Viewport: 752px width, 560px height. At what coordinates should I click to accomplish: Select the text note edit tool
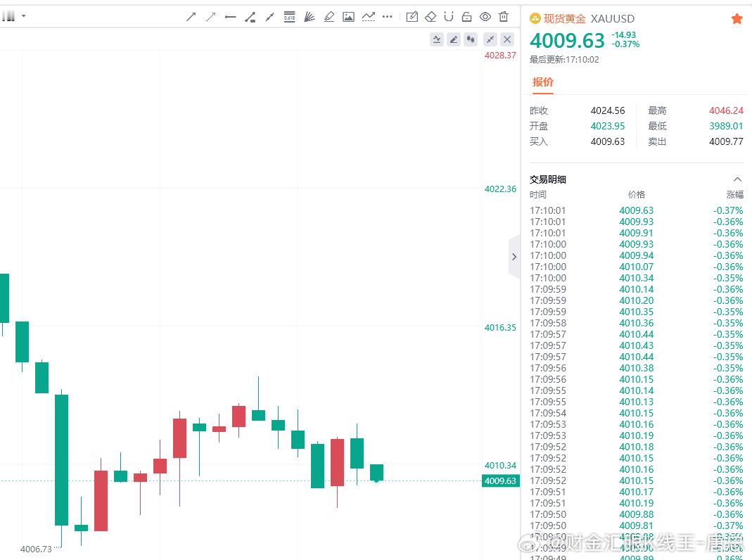point(412,18)
